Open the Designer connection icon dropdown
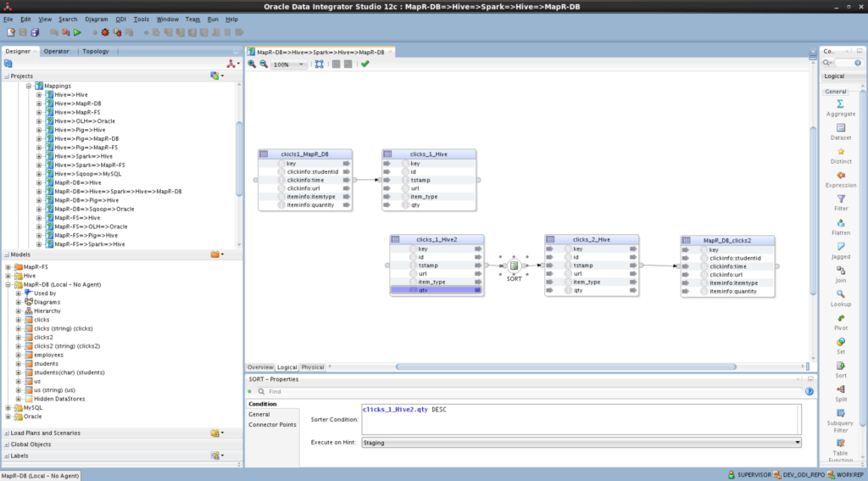The image size is (868, 481). (234, 64)
